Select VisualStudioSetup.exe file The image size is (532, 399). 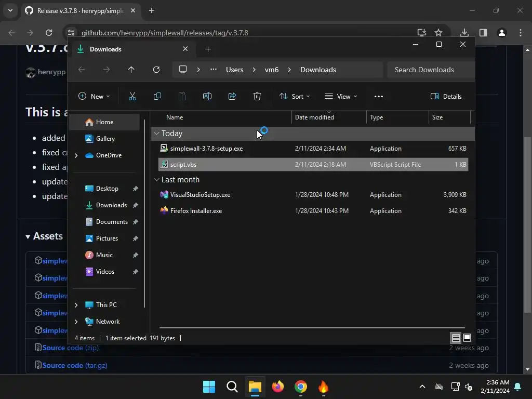[x=313, y=195]
